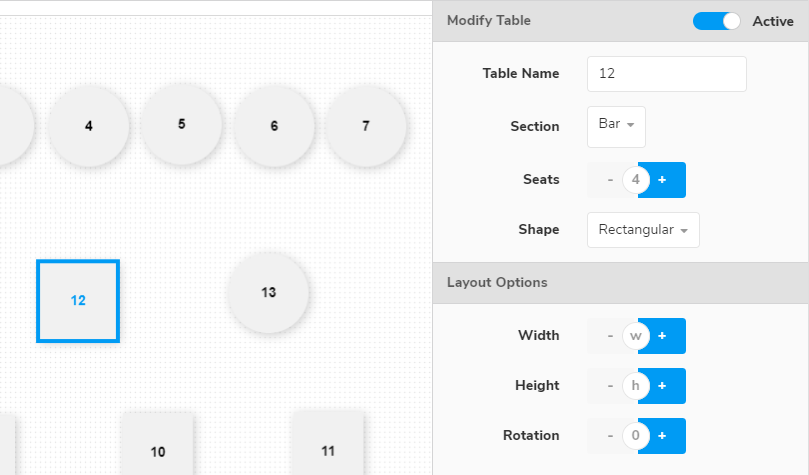Viewport: 809px width, 475px height.
Task: Decrease table height with minus button
Action: click(x=609, y=386)
